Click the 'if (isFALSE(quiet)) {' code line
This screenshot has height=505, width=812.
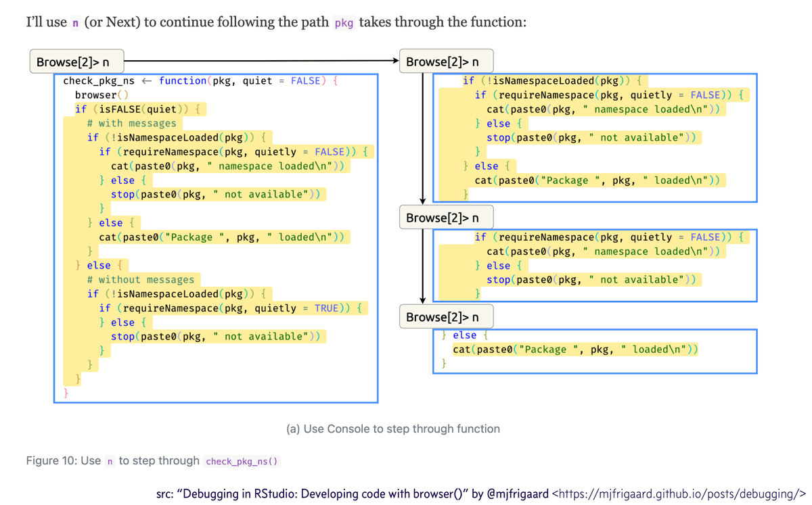[x=137, y=109]
